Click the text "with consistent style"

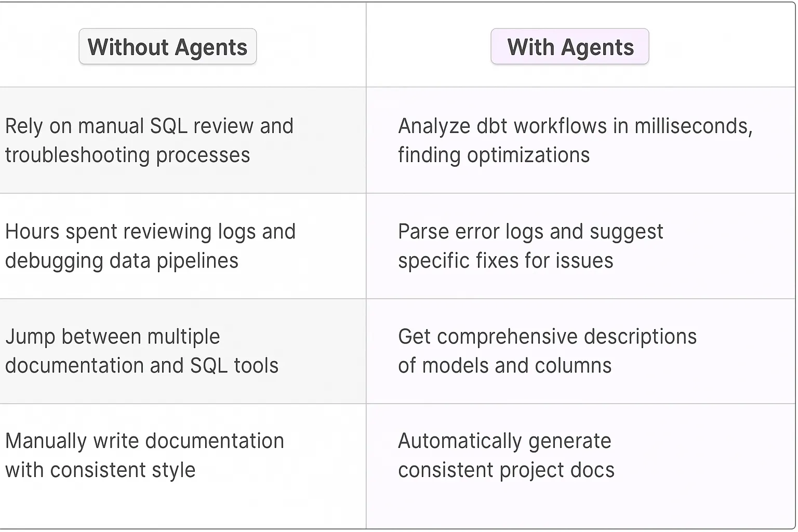pyautogui.click(x=100, y=470)
